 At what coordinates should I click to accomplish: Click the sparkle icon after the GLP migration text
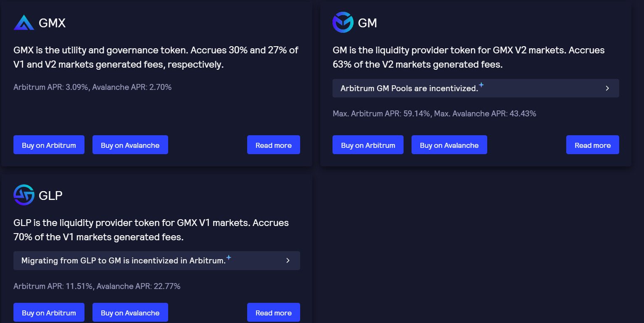pos(229,257)
